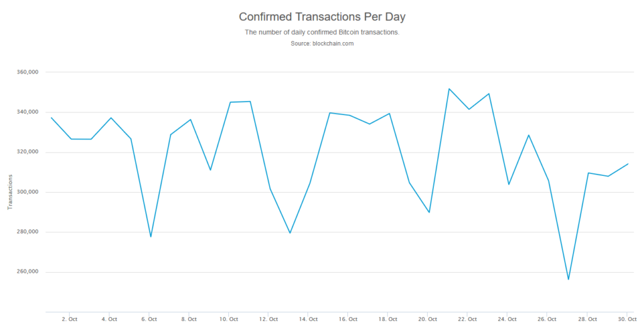
Task: Click the '360,000' y-axis label
Action: [29, 72]
